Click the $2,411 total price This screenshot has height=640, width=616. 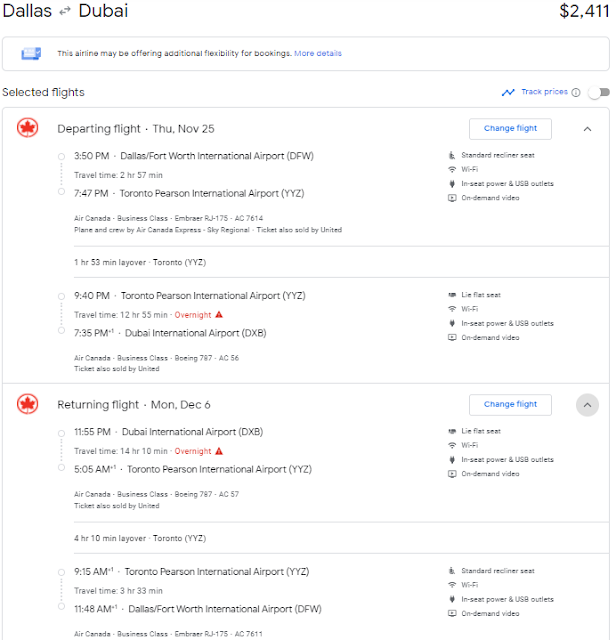[x=584, y=11]
